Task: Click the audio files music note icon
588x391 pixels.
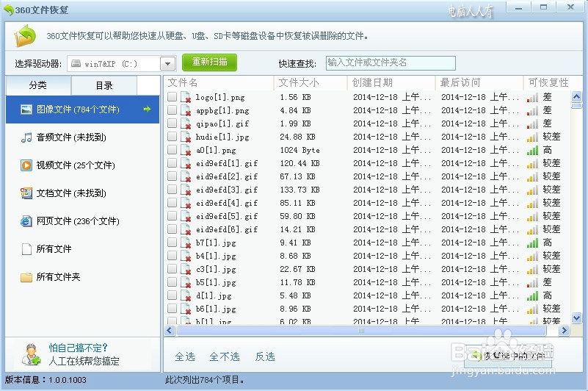Action: pyautogui.click(x=26, y=137)
